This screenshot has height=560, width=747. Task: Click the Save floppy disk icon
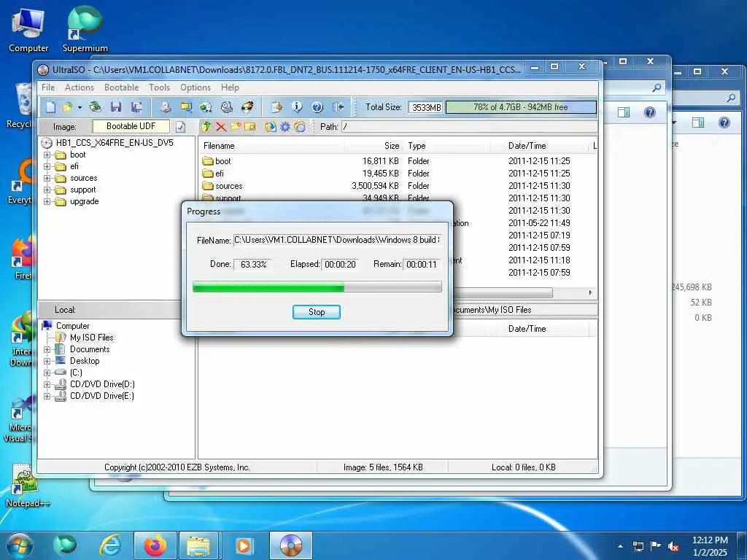pyautogui.click(x=116, y=107)
